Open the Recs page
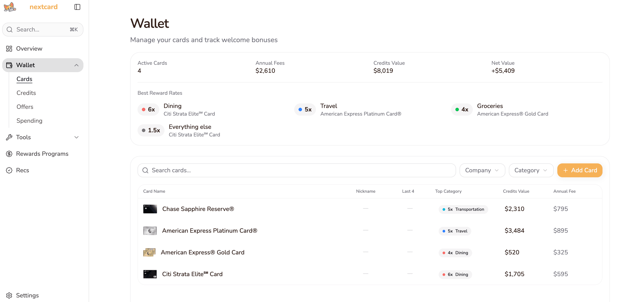This screenshot has width=644, height=302. tap(43, 170)
